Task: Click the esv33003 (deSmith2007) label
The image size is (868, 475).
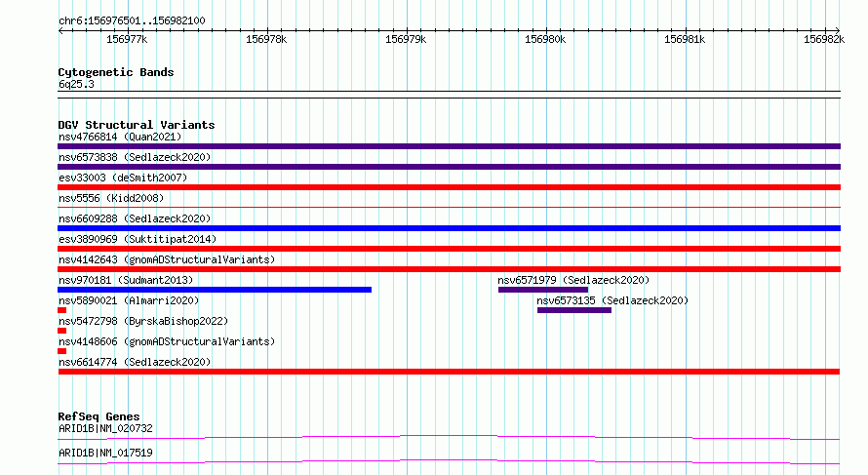Action: coord(123,178)
